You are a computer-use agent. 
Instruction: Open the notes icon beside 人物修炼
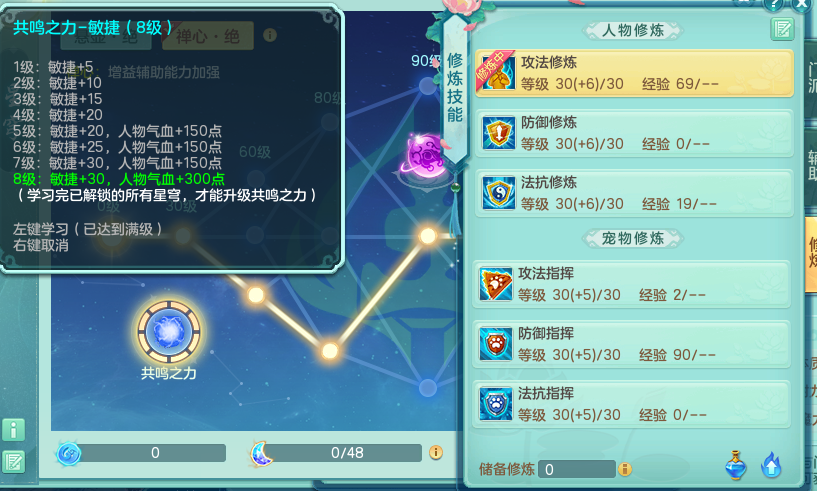[782, 29]
